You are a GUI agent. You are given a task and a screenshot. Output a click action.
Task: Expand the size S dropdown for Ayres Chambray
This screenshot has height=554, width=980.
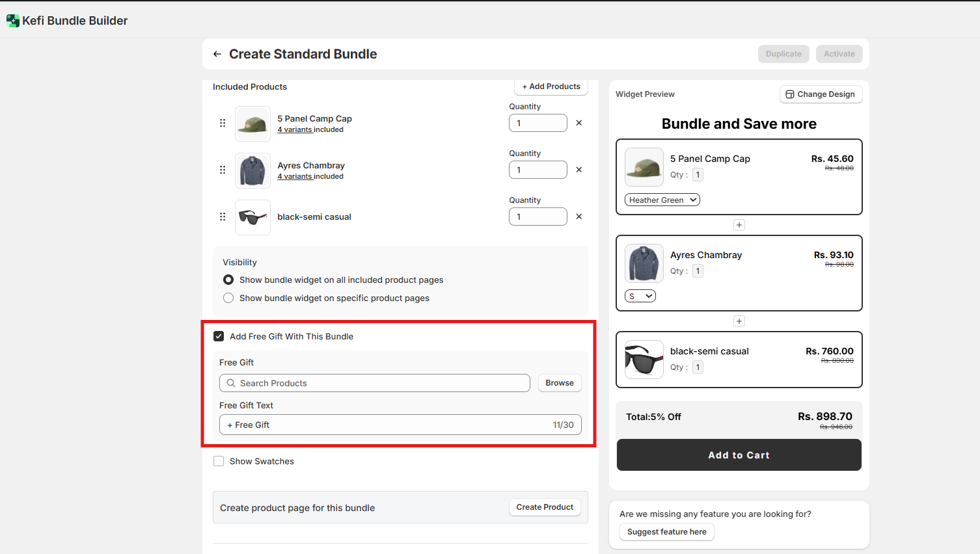(x=640, y=296)
